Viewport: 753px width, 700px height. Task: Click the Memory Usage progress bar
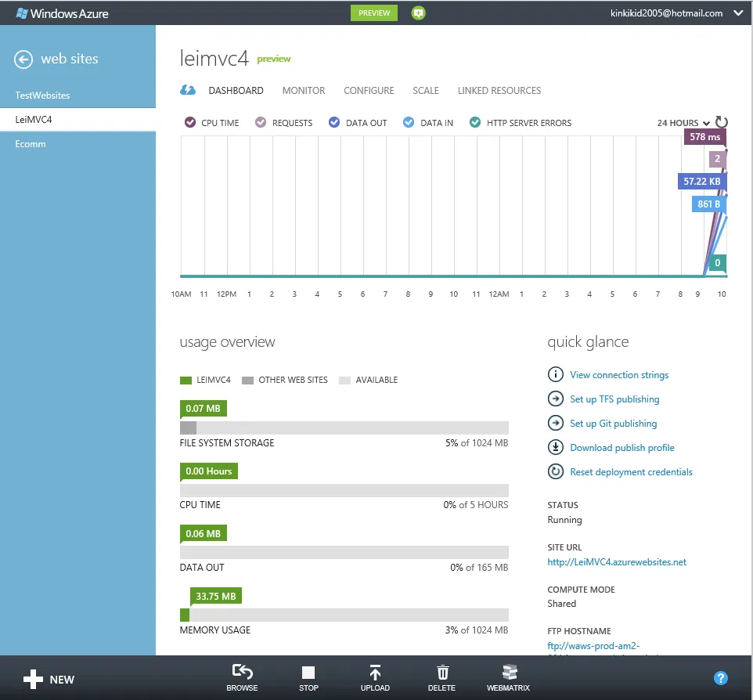344,615
